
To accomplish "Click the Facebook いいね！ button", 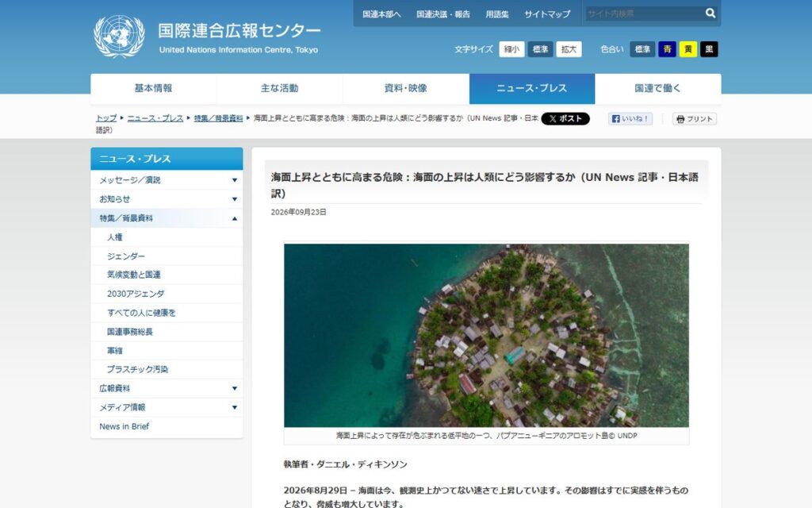I will [x=630, y=119].
